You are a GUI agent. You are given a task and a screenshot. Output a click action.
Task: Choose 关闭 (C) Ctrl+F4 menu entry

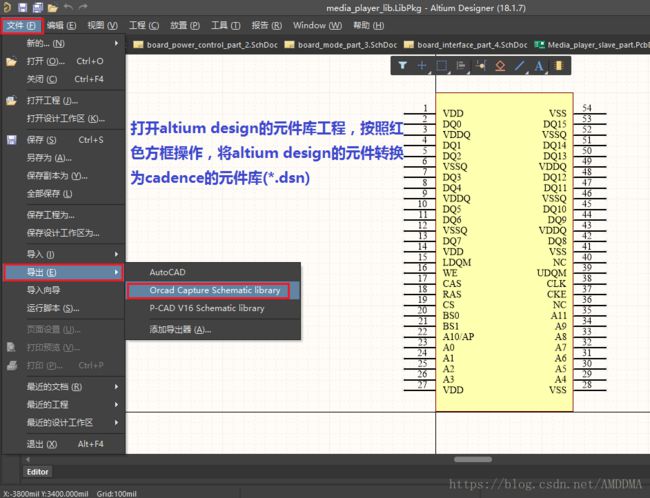tap(63, 79)
